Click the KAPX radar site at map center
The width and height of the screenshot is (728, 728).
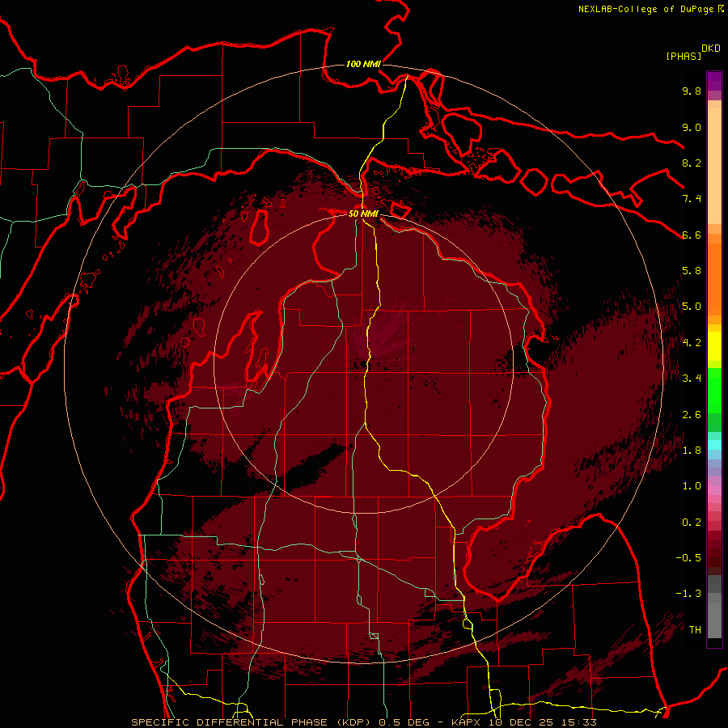(363, 363)
